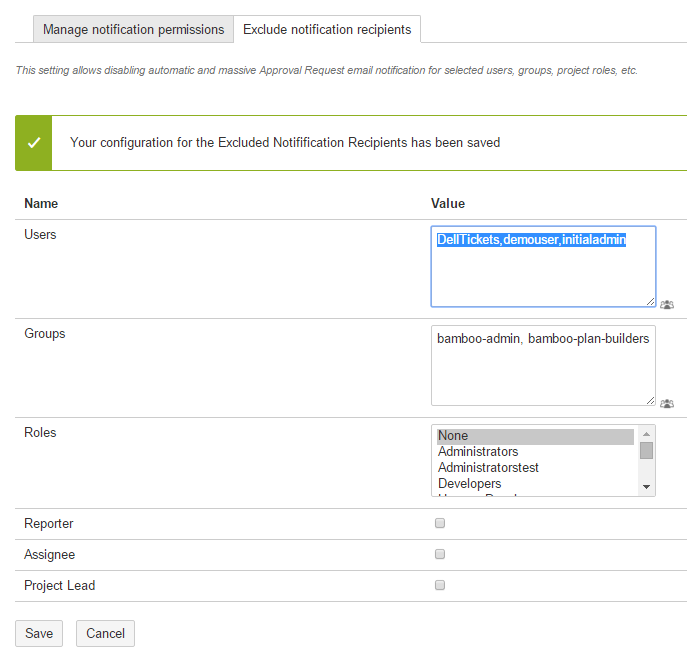Select Administrators role in list
Image resolution: width=687 pixels, height=656 pixels.
pyautogui.click(x=535, y=452)
